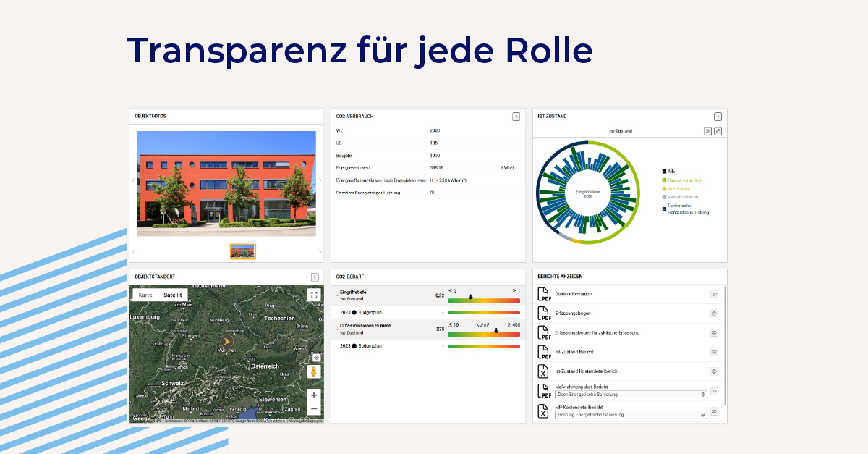Switch map to Satellit view
The image size is (868, 454).
point(173,295)
